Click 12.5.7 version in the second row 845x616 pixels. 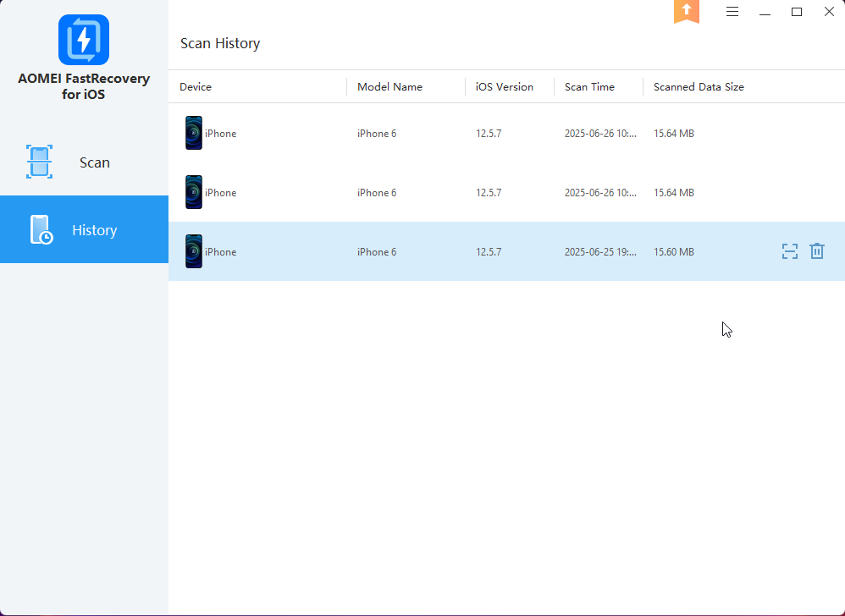pos(489,193)
